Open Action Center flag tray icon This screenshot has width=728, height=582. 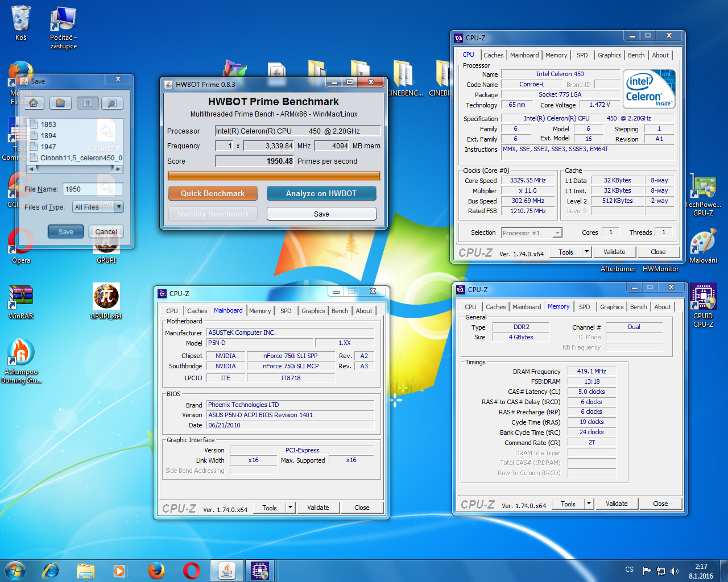click(x=647, y=571)
